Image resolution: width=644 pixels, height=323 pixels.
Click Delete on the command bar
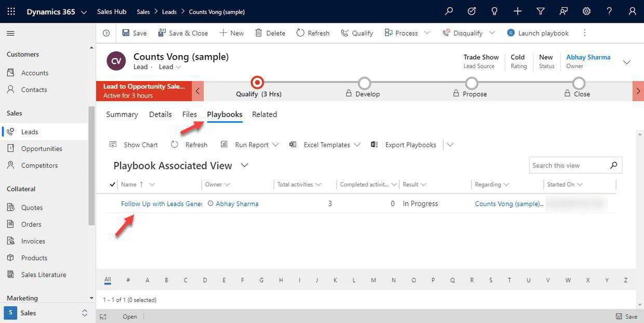(x=270, y=32)
